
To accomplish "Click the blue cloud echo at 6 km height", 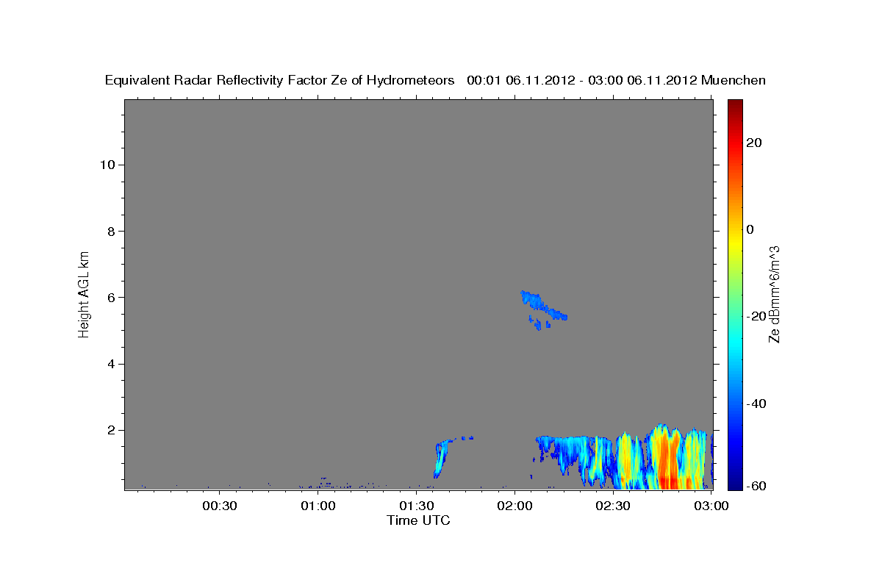I will click(543, 304).
